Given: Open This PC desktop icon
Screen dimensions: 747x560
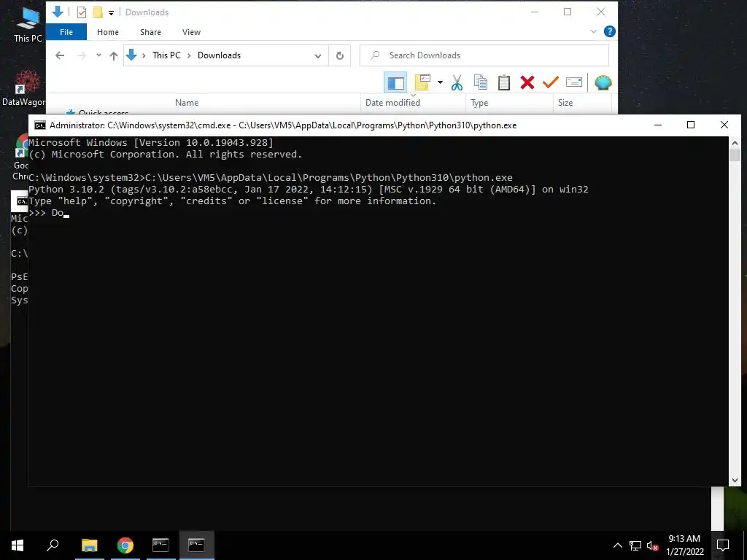Looking at the screenshot, I should pyautogui.click(x=28, y=24).
